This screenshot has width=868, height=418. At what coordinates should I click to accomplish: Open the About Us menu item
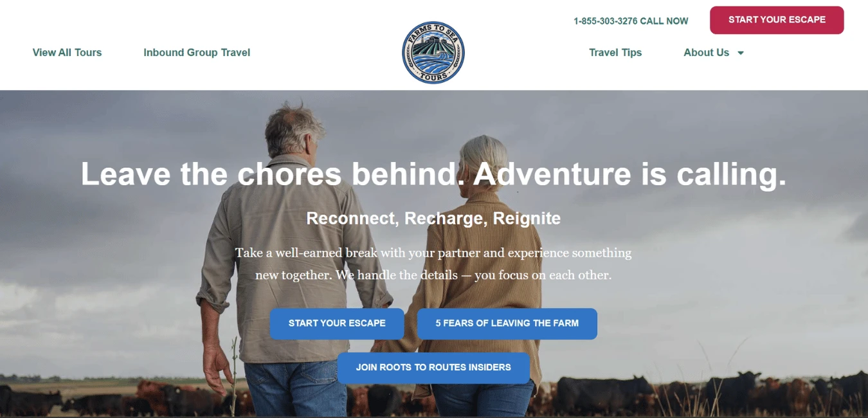click(x=706, y=53)
